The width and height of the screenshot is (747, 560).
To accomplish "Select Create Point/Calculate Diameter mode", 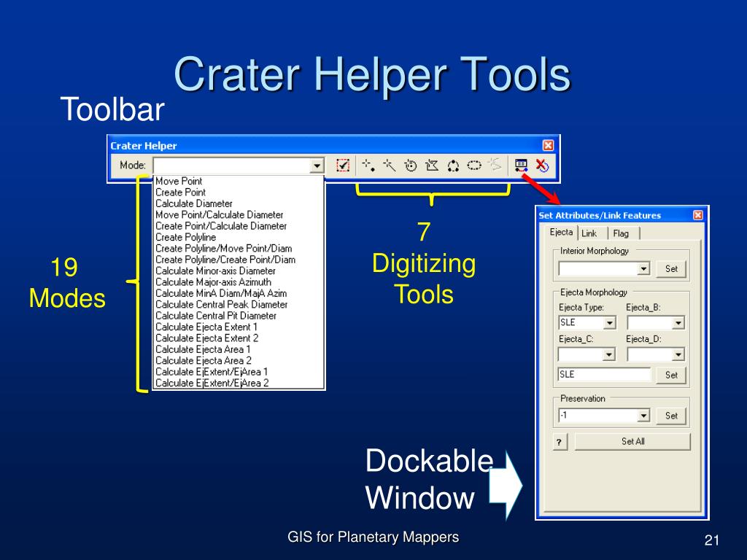I will 239,226.
